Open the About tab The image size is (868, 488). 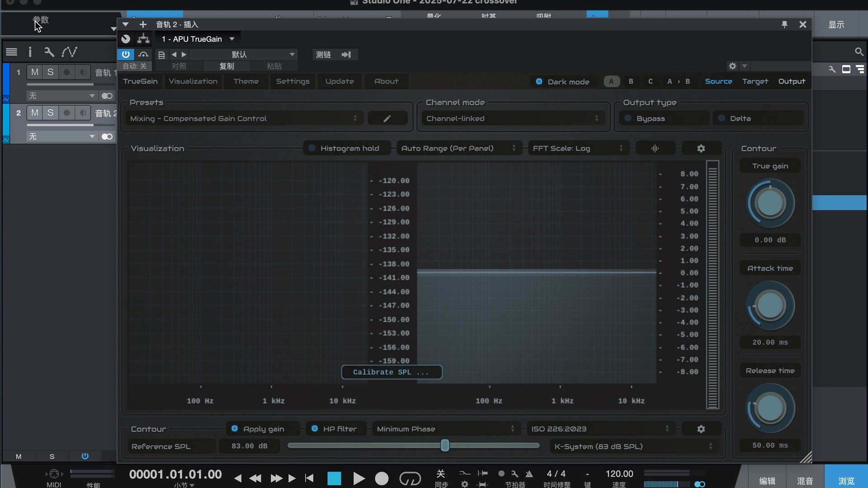(386, 81)
